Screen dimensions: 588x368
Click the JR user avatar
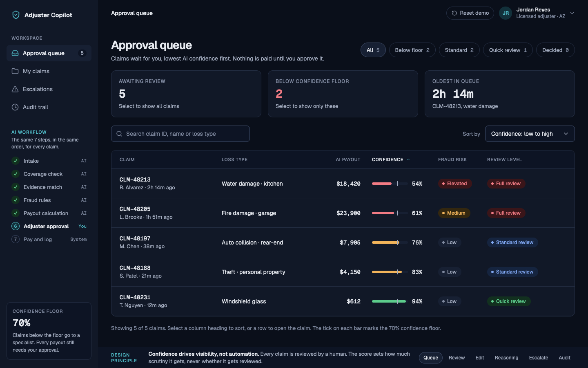[506, 13]
